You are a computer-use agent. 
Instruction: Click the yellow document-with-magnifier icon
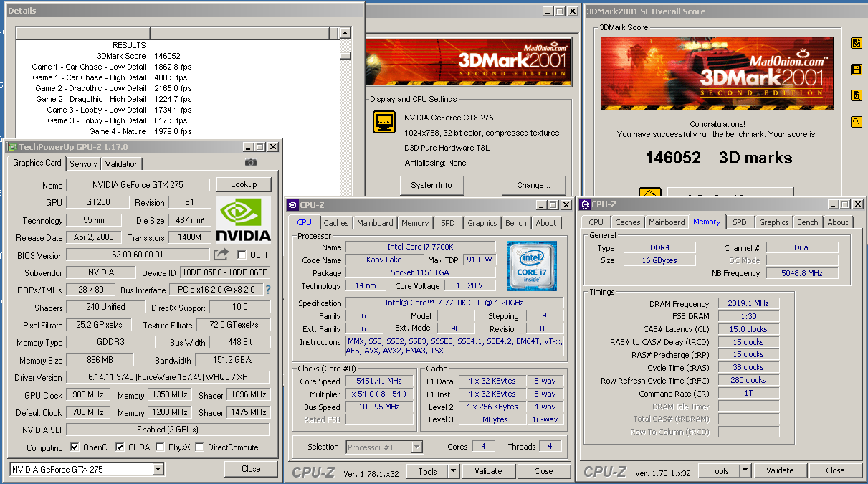tap(856, 95)
